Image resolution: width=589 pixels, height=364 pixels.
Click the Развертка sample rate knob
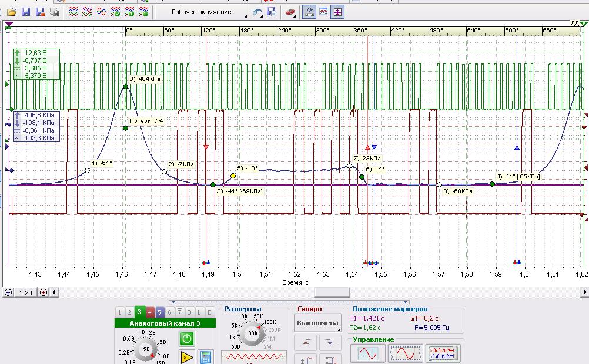[x=252, y=333]
